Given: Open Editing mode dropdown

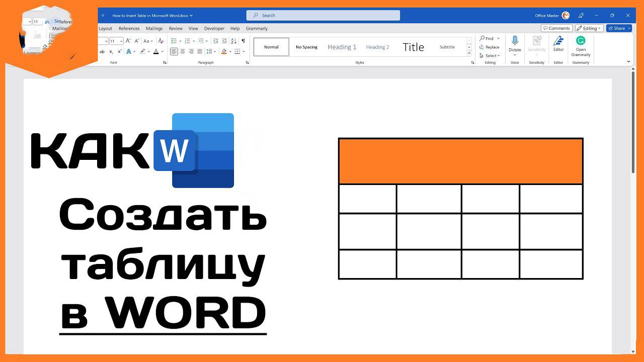Looking at the screenshot, I should 589,28.
